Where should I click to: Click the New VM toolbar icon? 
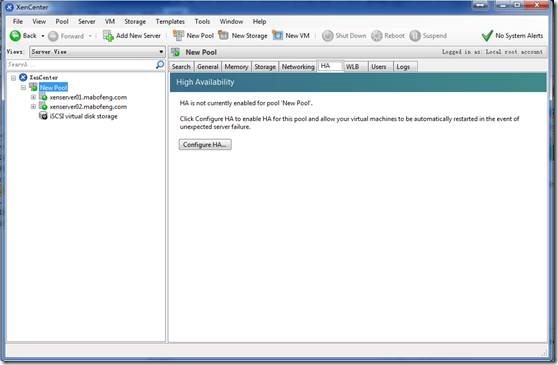tap(278, 35)
